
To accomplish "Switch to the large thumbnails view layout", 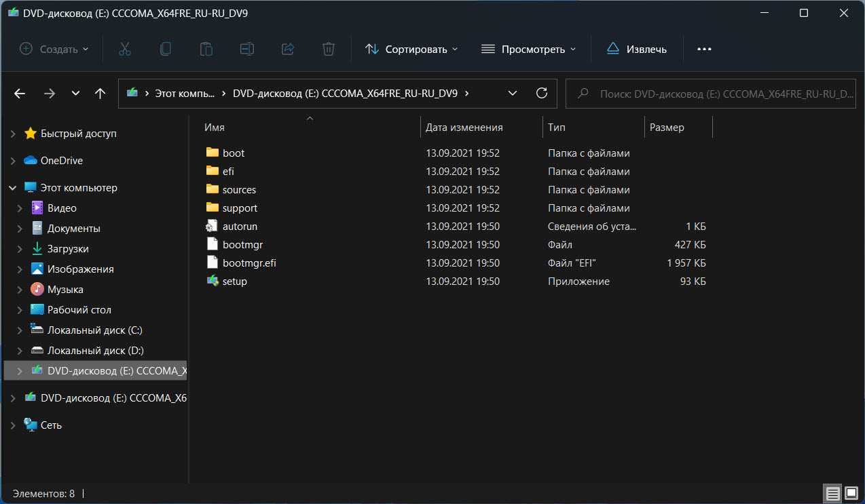I will click(x=851, y=493).
